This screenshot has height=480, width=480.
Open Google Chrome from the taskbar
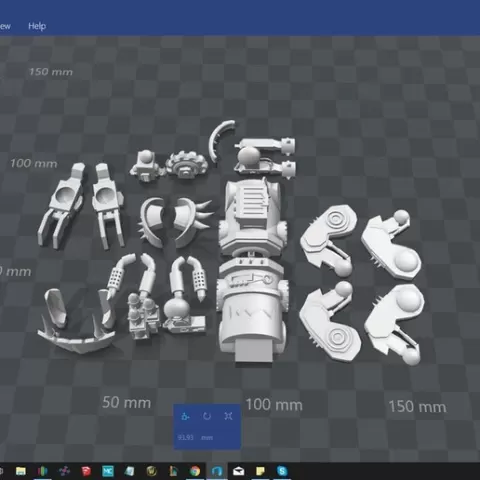click(195, 471)
